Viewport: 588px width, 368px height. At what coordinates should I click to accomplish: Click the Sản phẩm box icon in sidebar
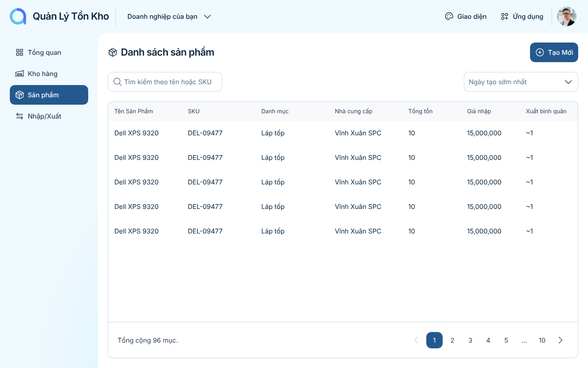pyautogui.click(x=19, y=94)
